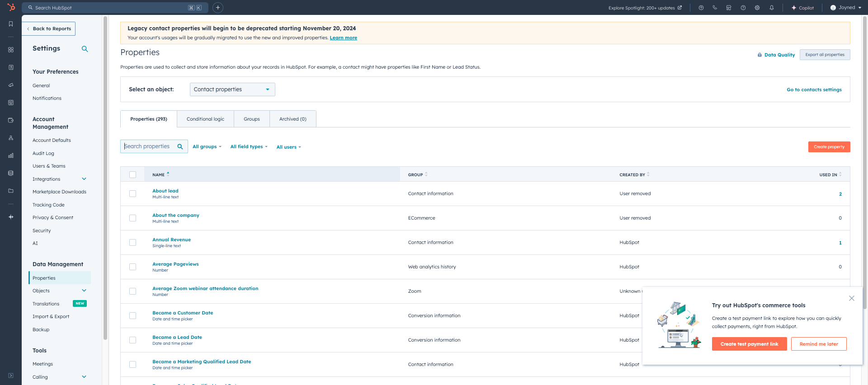The image size is (868, 385).
Task: Click Back to Reports
Action: (x=49, y=28)
